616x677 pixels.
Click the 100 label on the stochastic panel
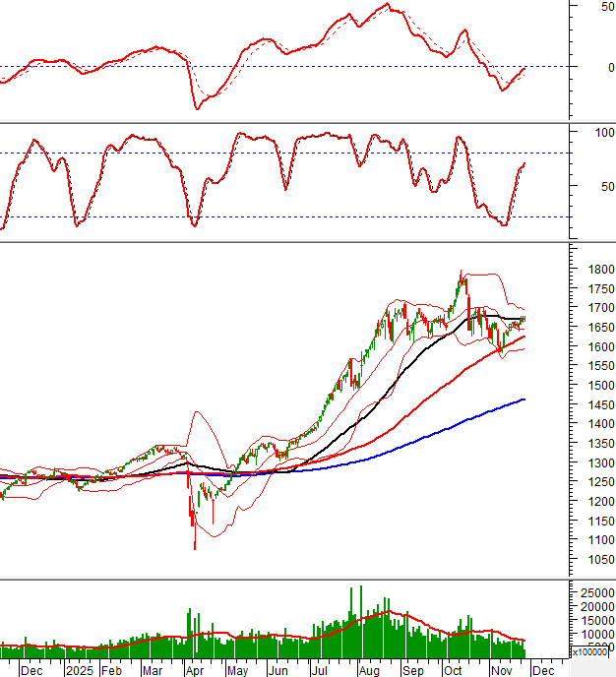tap(599, 132)
